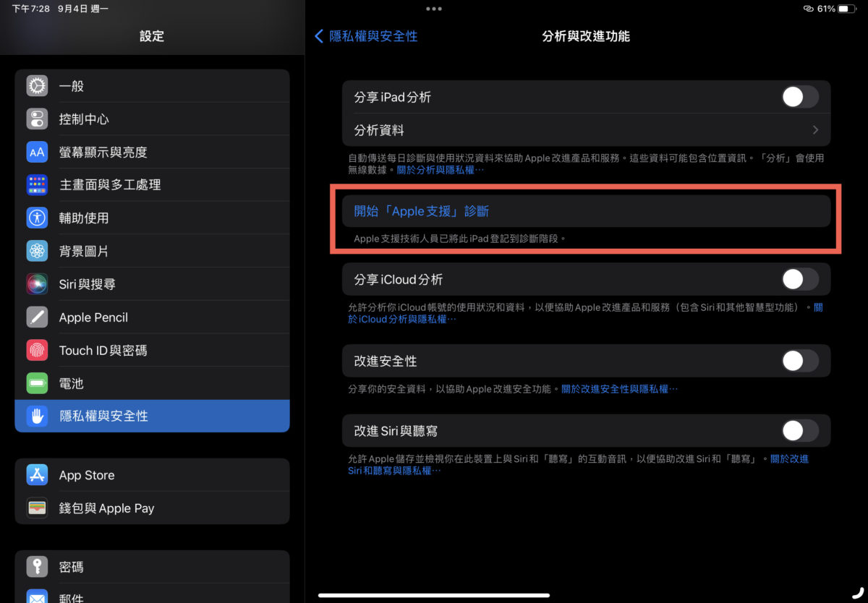Tap the Privacy (隱私權與安全性) hand icon
This screenshot has width=868, height=603.
coord(37,416)
